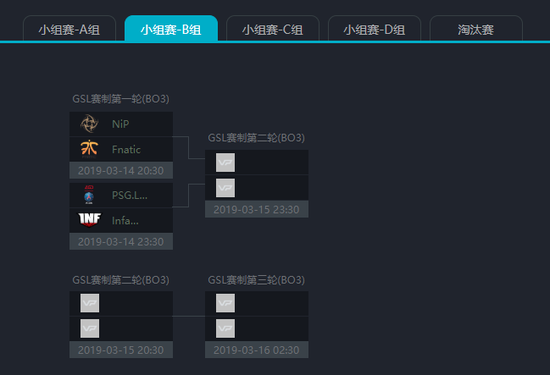
Task: Click bottom placeholder logo in 2019-03-15 23:30 match
Action: [225, 188]
